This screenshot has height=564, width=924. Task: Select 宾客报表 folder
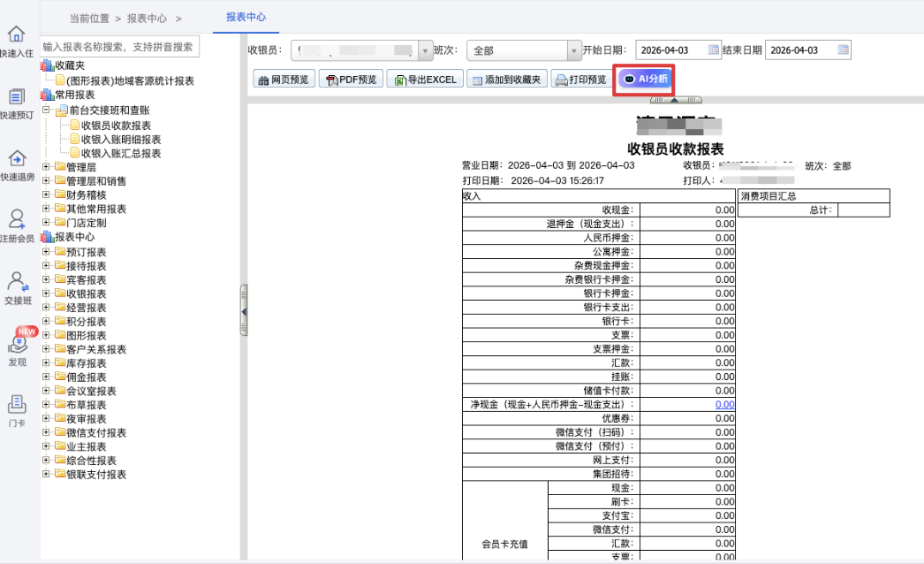click(x=86, y=279)
